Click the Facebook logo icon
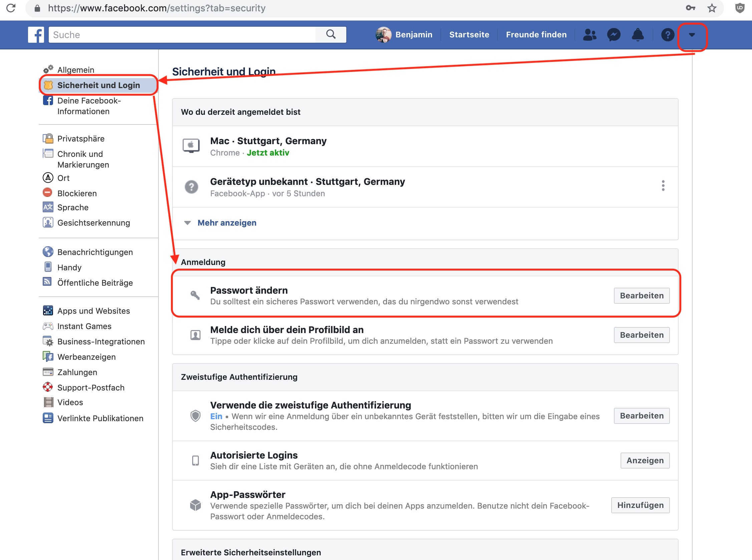 click(36, 35)
